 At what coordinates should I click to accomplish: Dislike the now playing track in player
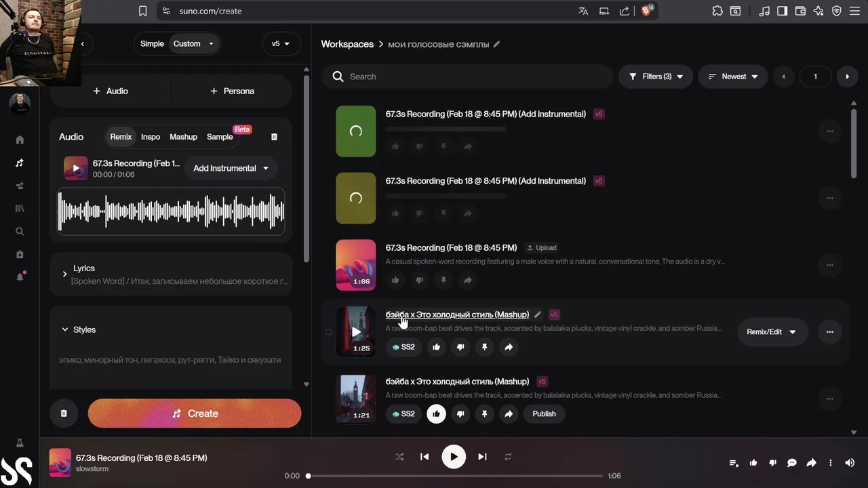[772, 463]
